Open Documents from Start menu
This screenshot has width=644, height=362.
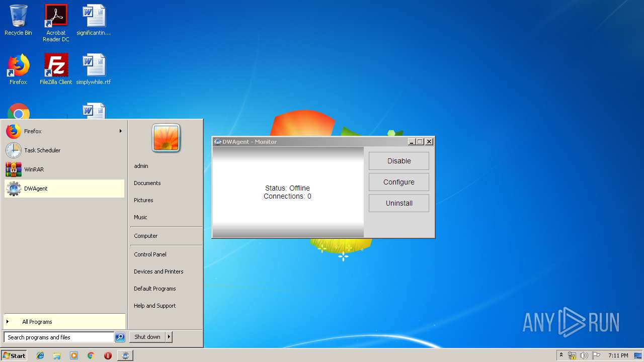[147, 183]
